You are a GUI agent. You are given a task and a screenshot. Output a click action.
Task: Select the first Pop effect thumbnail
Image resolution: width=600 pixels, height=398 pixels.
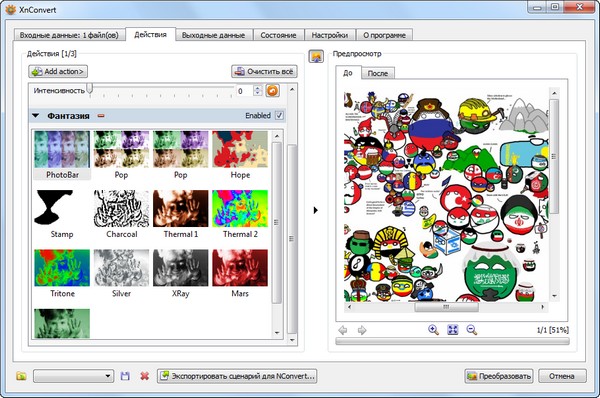(x=121, y=155)
